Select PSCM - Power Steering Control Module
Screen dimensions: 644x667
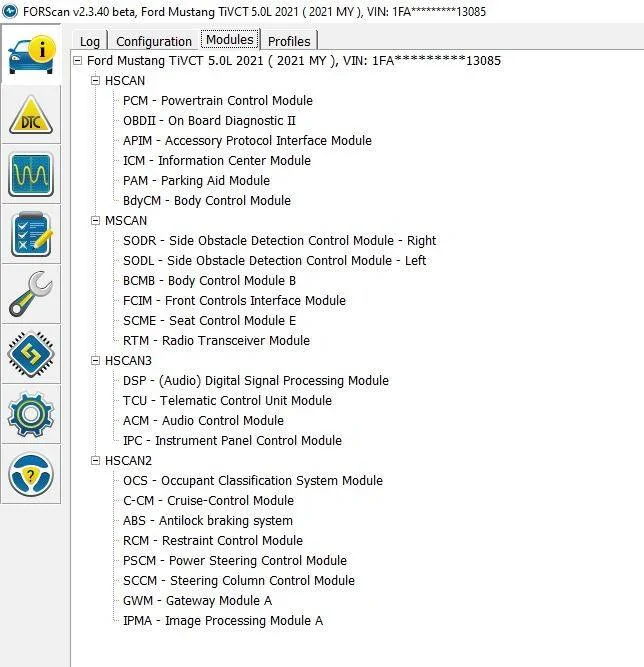[235, 560]
